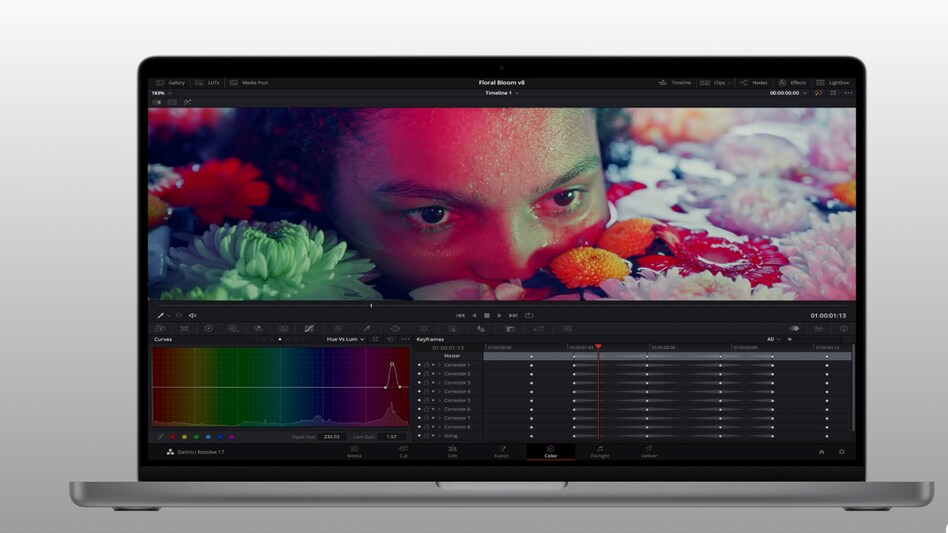This screenshot has width=948, height=533.
Task: Click the curve peak control point
Action: click(x=392, y=364)
